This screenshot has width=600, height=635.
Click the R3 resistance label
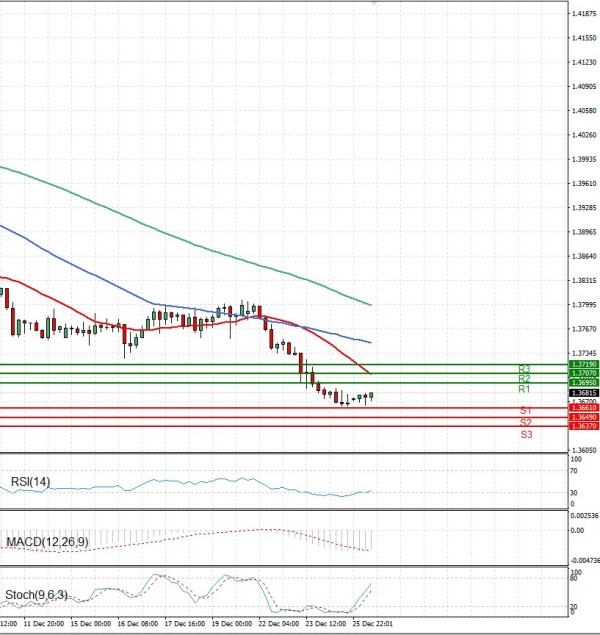pos(524,369)
